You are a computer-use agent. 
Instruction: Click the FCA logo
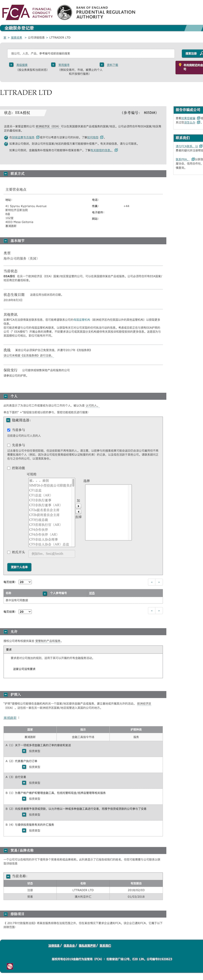tap(27, 13)
